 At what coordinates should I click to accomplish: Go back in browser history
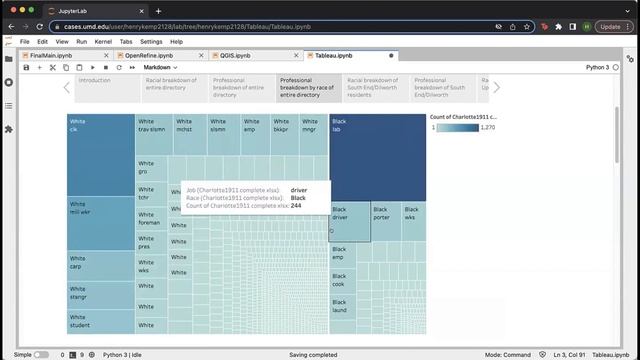[11, 27]
